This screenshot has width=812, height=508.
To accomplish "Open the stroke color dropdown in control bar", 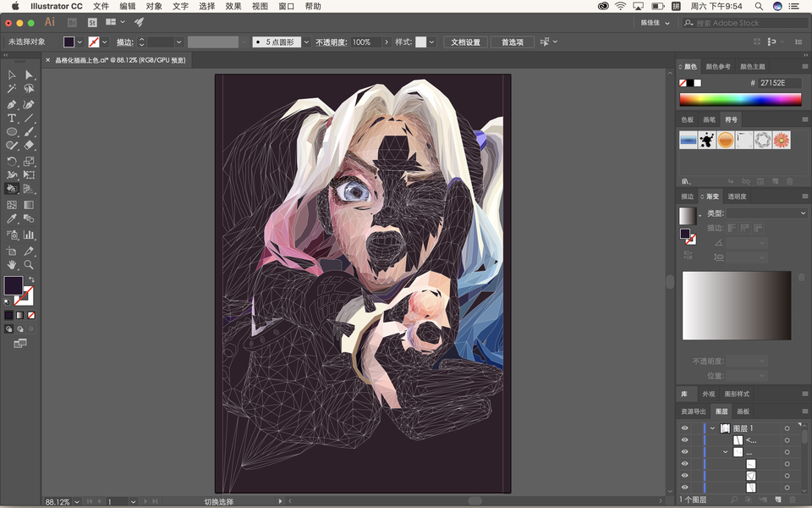I will pos(105,42).
